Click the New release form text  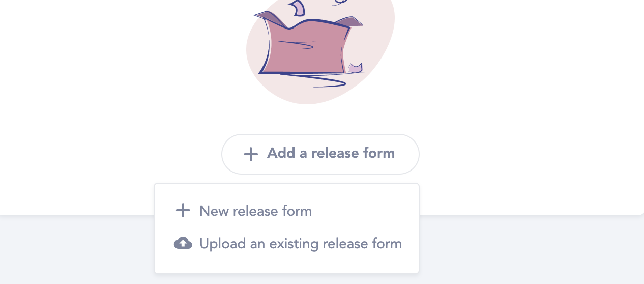coord(256,211)
